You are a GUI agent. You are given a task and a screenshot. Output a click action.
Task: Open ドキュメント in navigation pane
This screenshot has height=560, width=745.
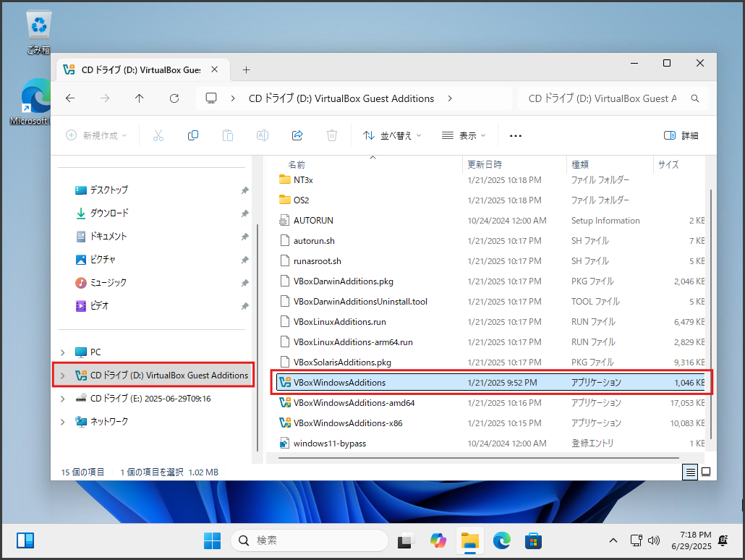(108, 237)
